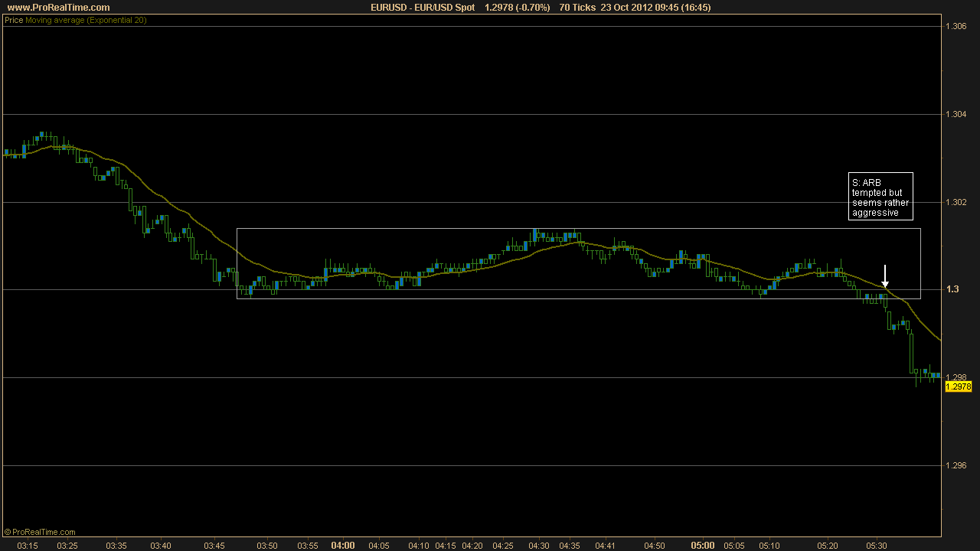Open Moving average (Exponential 20) indicator settings
Image resolution: width=980 pixels, height=551 pixels.
tap(86, 21)
